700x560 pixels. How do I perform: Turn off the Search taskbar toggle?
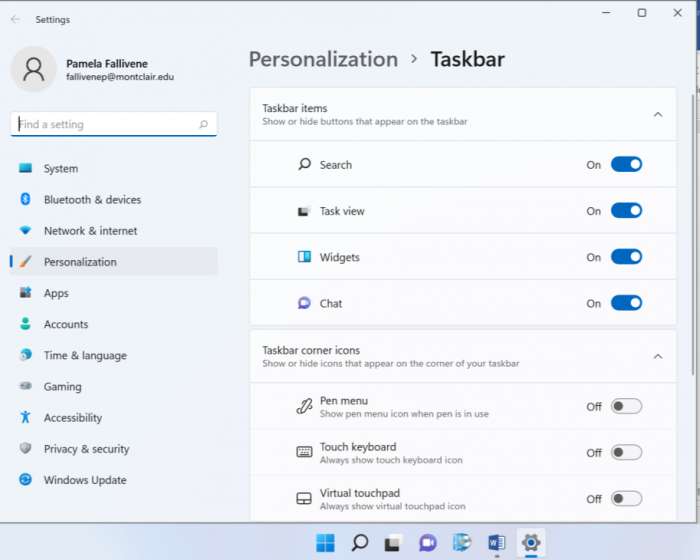click(626, 165)
